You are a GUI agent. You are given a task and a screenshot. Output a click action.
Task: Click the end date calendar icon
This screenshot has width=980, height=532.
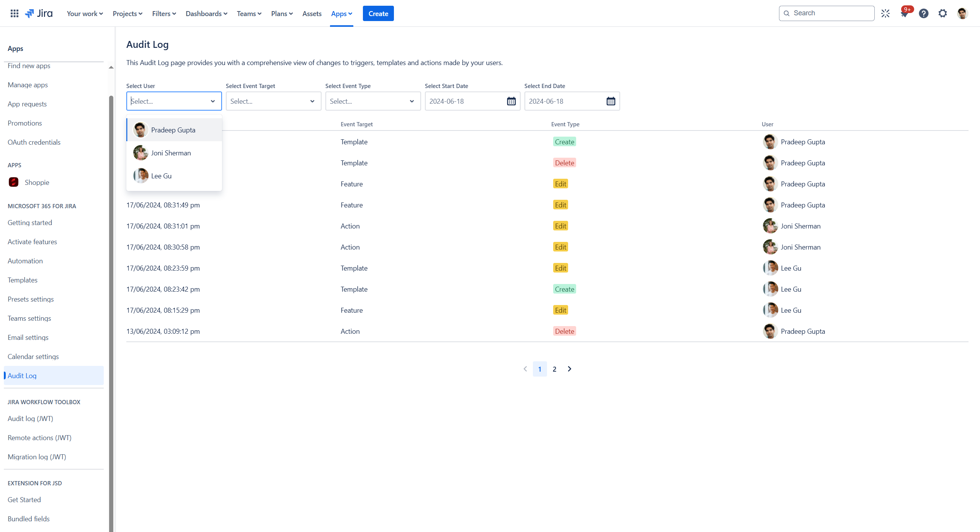point(611,101)
